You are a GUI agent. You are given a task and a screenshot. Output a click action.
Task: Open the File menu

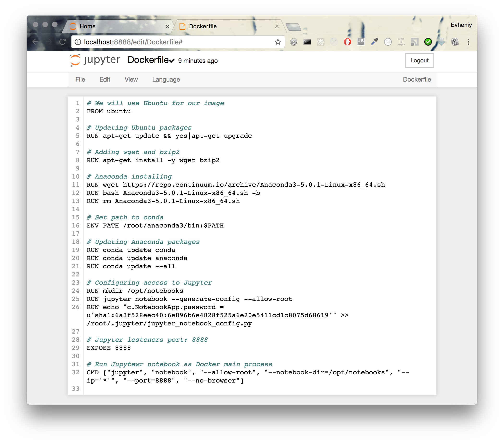point(80,79)
